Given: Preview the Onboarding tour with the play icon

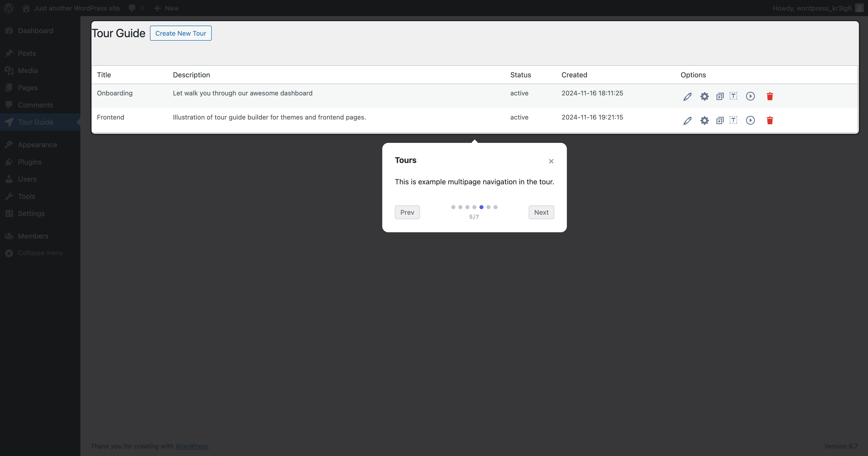Looking at the screenshot, I should pos(750,96).
